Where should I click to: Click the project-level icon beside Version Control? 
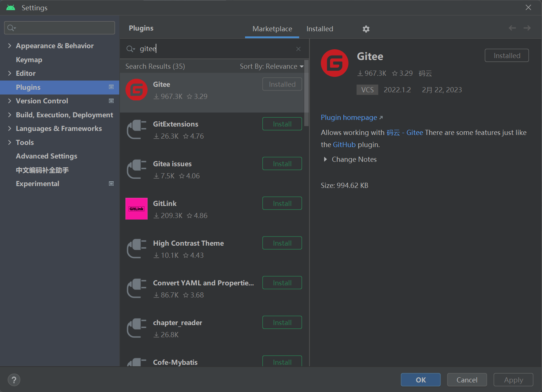(x=111, y=101)
